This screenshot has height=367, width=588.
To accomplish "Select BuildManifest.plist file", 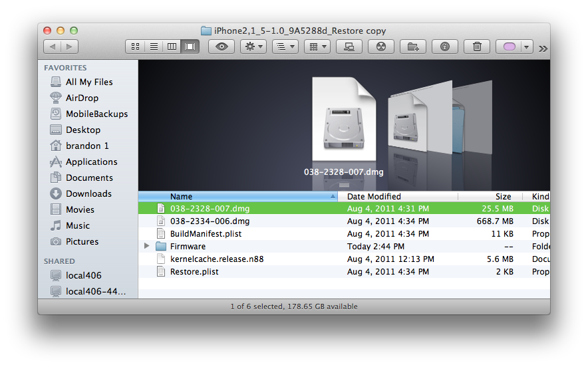I will (344, 234).
